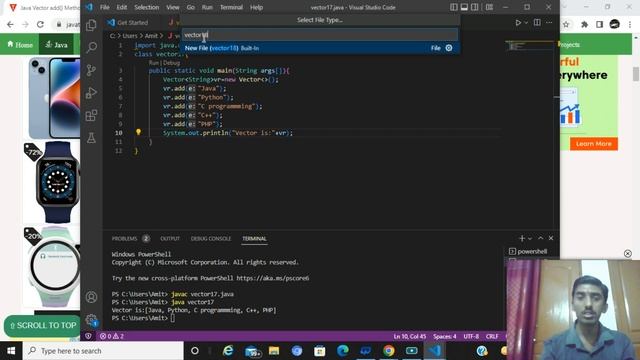Create a new terminal with plus icon

point(522,238)
